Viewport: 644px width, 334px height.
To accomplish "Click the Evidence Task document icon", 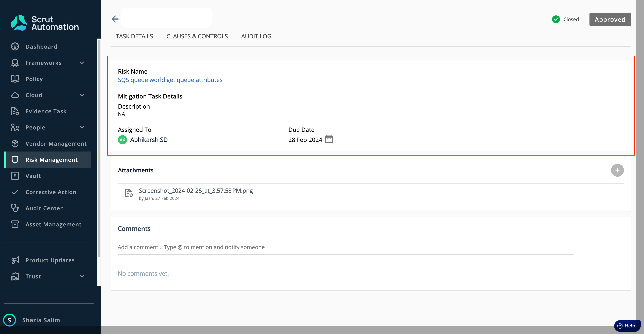I will click(15, 111).
